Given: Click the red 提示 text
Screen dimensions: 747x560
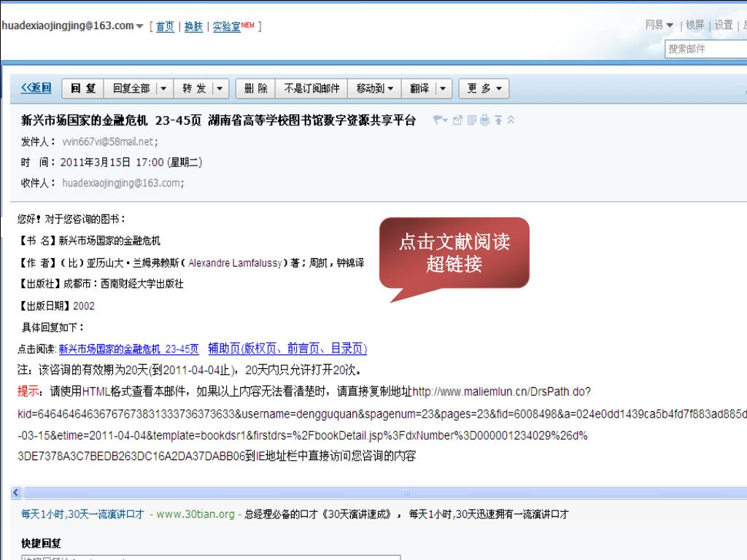Looking at the screenshot, I should (x=28, y=392).
